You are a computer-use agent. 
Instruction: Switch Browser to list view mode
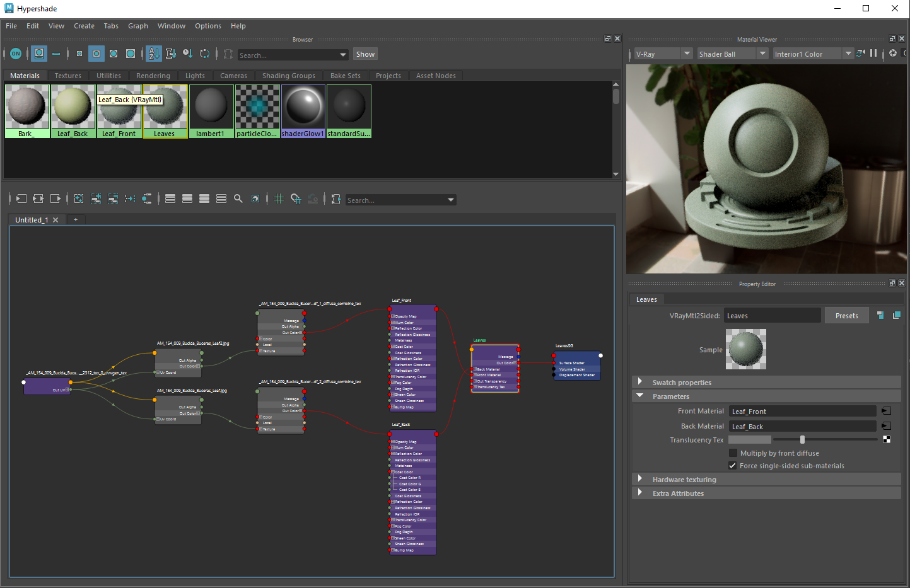click(x=56, y=54)
